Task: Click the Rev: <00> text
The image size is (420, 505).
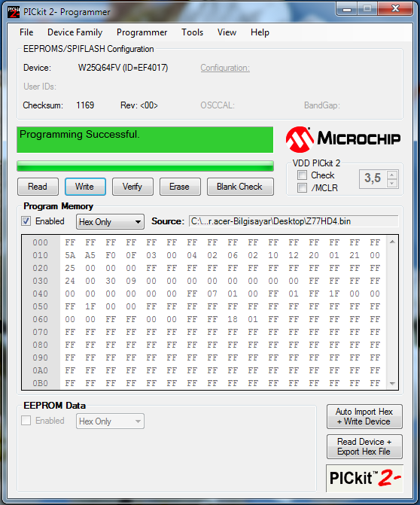Action: tap(139, 105)
